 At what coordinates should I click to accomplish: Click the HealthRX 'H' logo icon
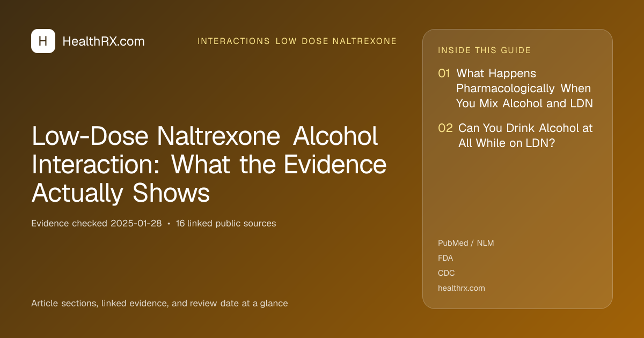point(43,41)
